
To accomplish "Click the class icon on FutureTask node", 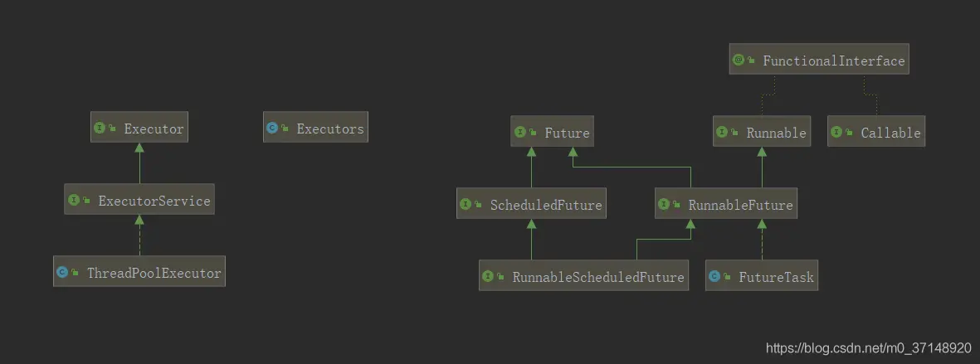I will (714, 276).
